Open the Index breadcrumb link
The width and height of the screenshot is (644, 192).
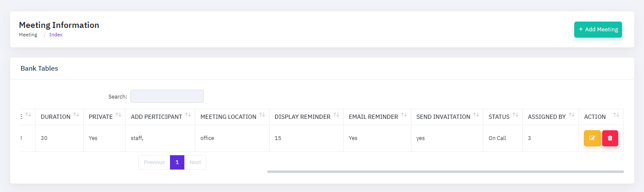pyautogui.click(x=56, y=35)
